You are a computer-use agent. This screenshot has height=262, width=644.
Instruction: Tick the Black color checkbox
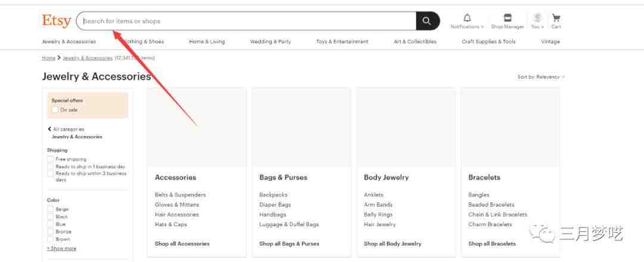[x=50, y=217]
